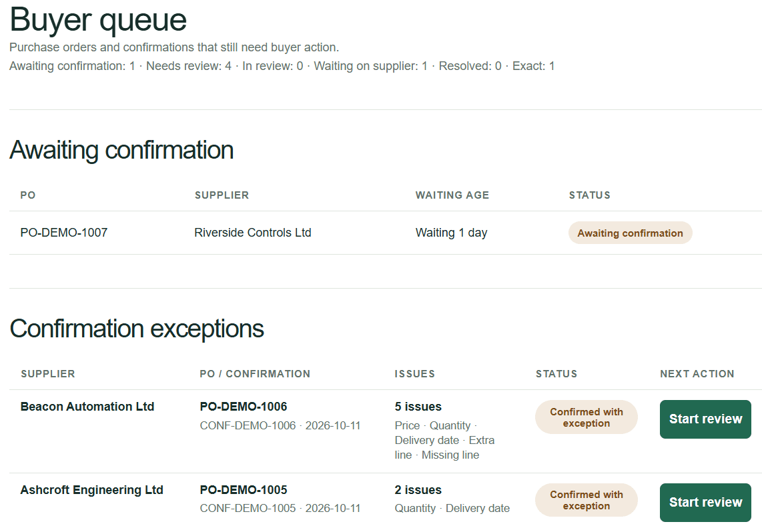Screen dimensions: 762x532
Task: Click the 'Awaiting confirmation: 1' summary
Action: point(72,66)
